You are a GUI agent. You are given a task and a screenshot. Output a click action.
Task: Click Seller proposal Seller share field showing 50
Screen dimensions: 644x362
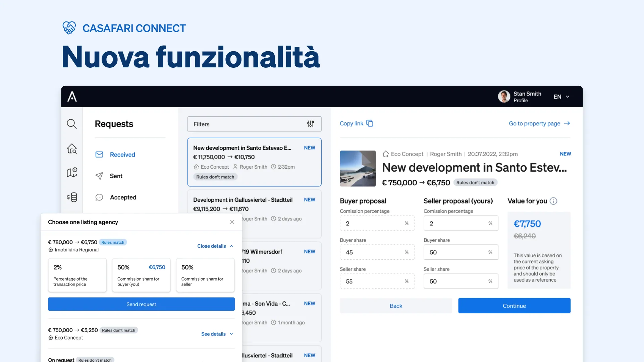(461, 281)
